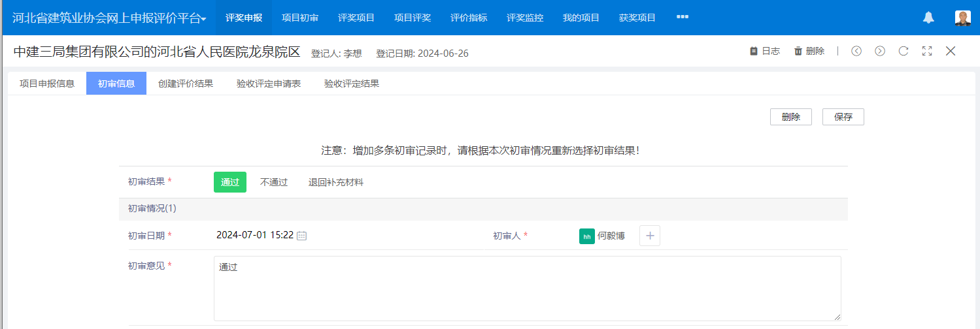Open the more menu ellipsis in navbar
The height and width of the screenshot is (329, 980).
click(683, 17)
